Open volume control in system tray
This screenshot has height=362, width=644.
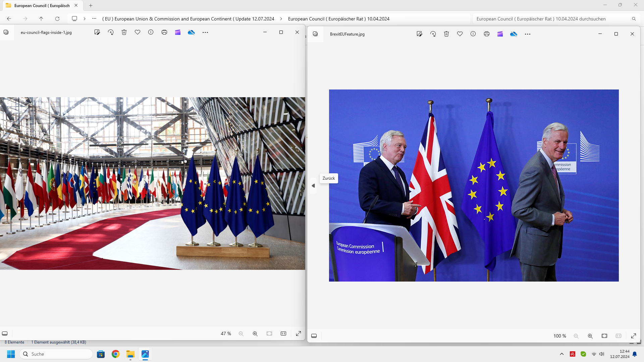point(602,354)
